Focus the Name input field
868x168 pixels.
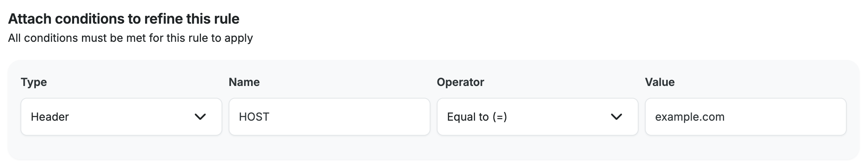(329, 117)
